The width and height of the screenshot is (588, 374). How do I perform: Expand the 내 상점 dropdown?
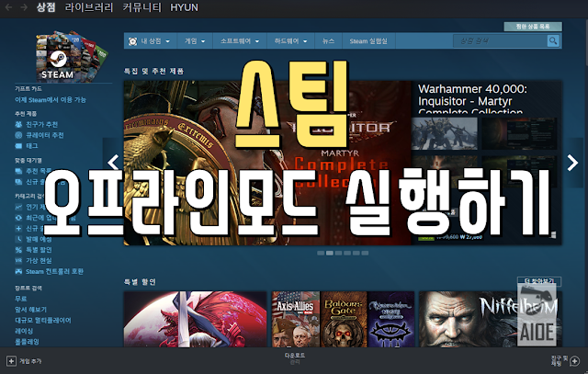149,40
